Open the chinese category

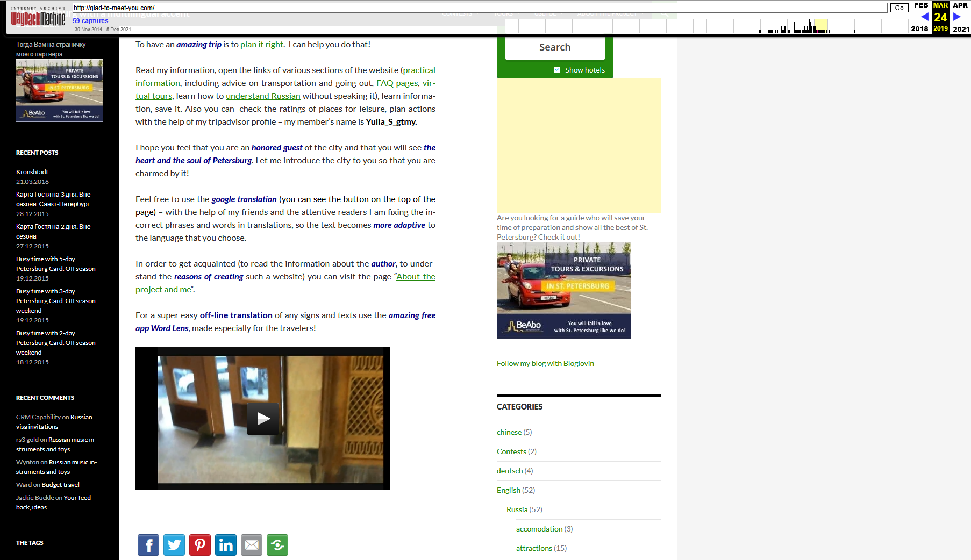[x=509, y=432]
